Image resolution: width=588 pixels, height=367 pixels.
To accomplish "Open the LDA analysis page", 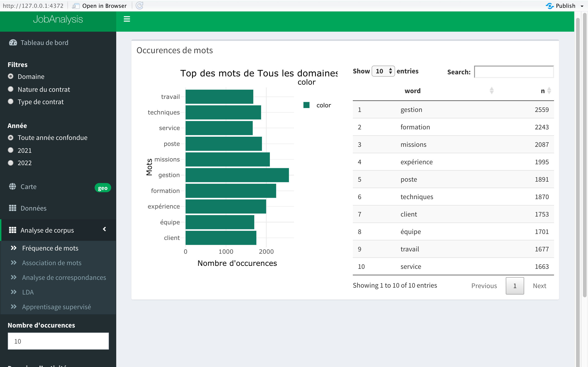I will point(28,292).
